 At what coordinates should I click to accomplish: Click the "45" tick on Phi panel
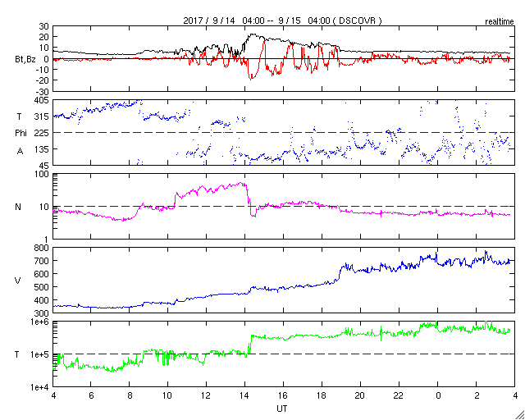point(44,166)
